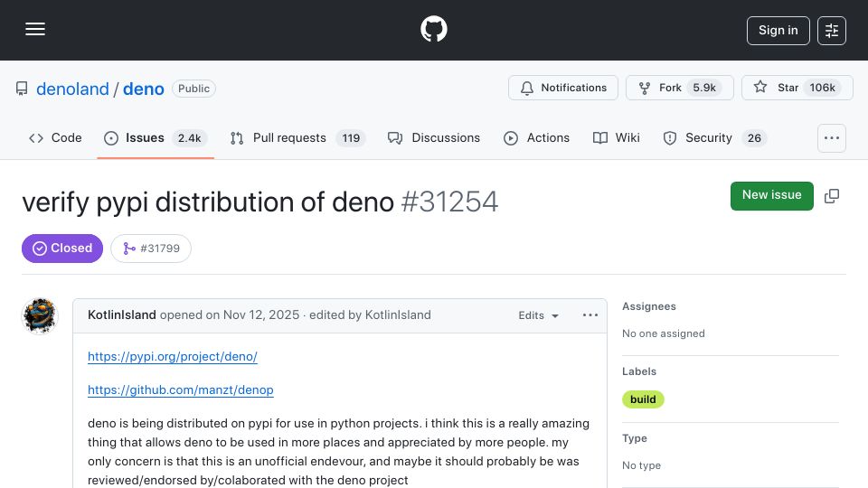Click the Public visibility badge
Viewport: 868px width, 488px height.
point(193,89)
